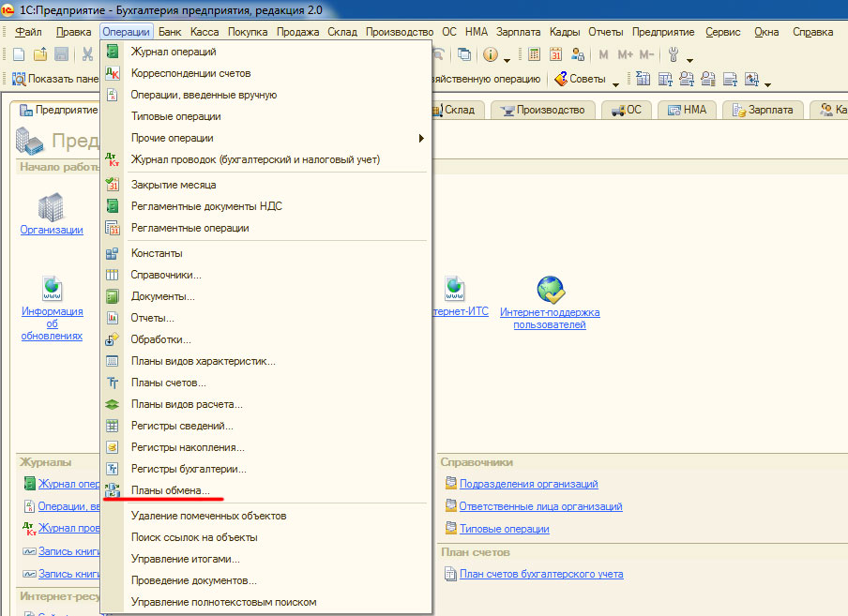Open План счетов бухгалтерского учета link
Image resolution: width=848 pixels, height=616 pixels.
(540, 574)
